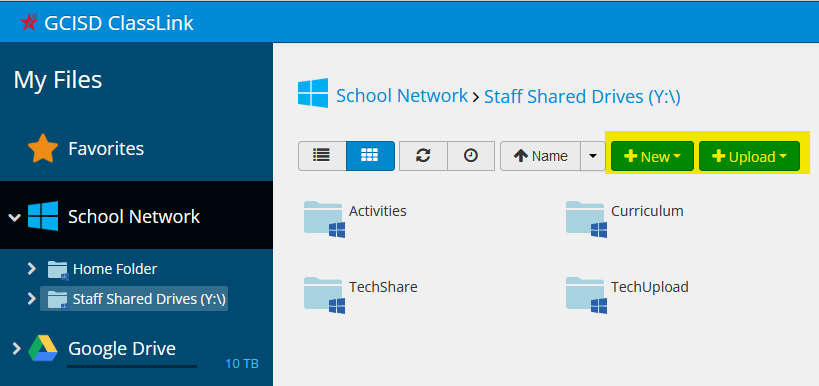
Task: Click the Google Drive triangle icon
Action: pyautogui.click(x=43, y=348)
